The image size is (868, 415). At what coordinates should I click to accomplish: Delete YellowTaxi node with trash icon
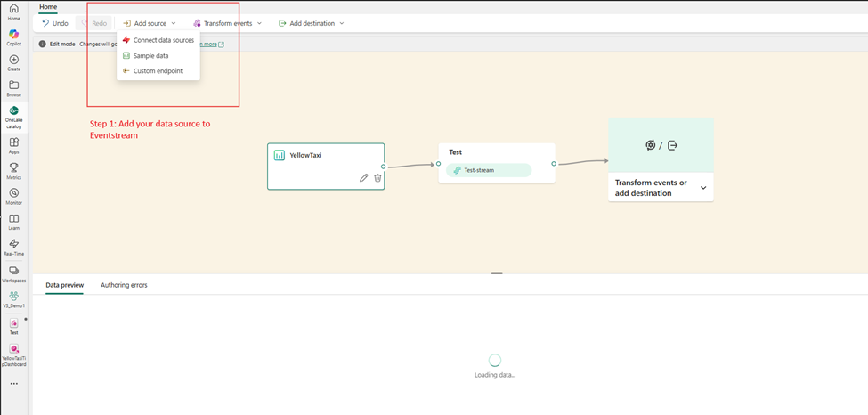[x=377, y=178]
